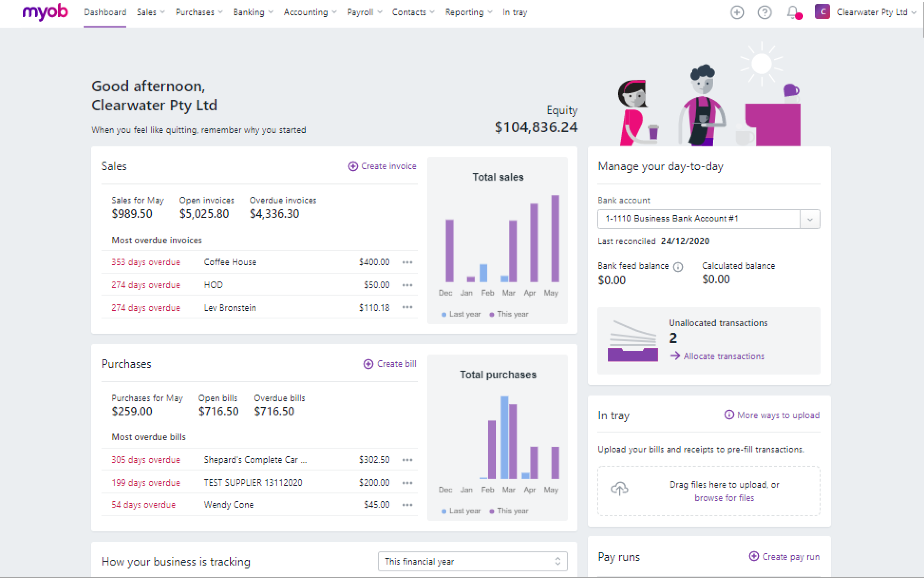The width and height of the screenshot is (924, 578).
Task: Click Create invoice link
Action: pyautogui.click(x=389, y=166)
